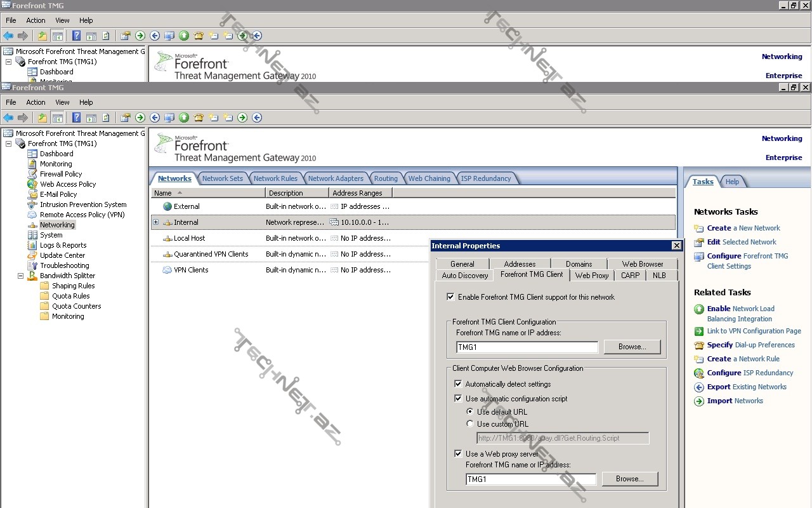Open E-Mail Policy in the tree
The image size is (812, 508).
tap(58, 194)
